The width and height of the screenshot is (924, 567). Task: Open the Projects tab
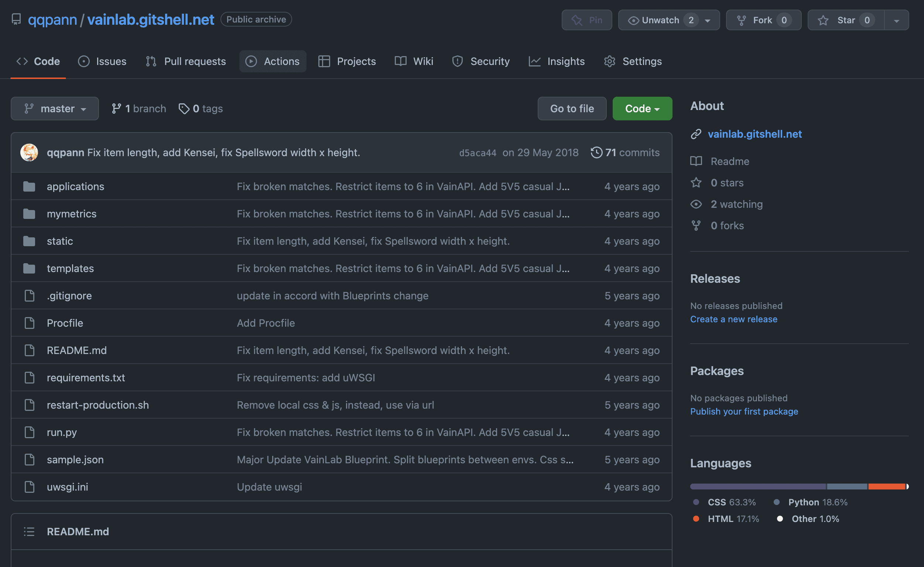(x=347, y=61)
